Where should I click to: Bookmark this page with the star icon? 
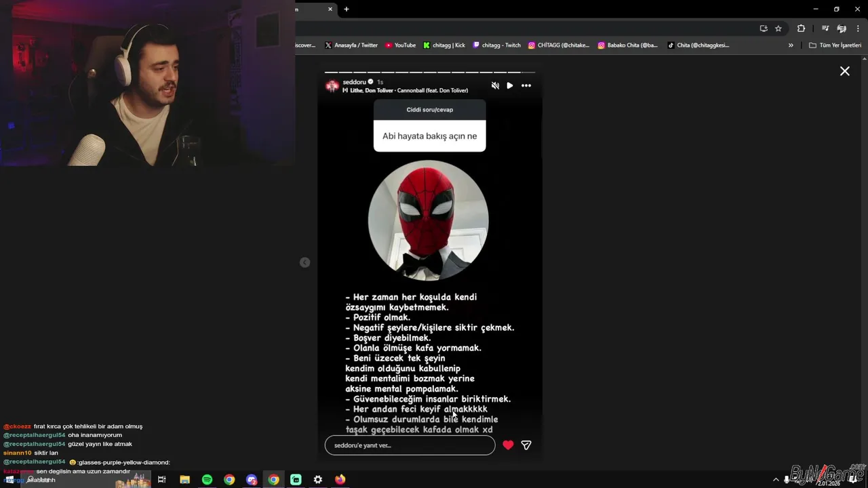coord(778,28)
